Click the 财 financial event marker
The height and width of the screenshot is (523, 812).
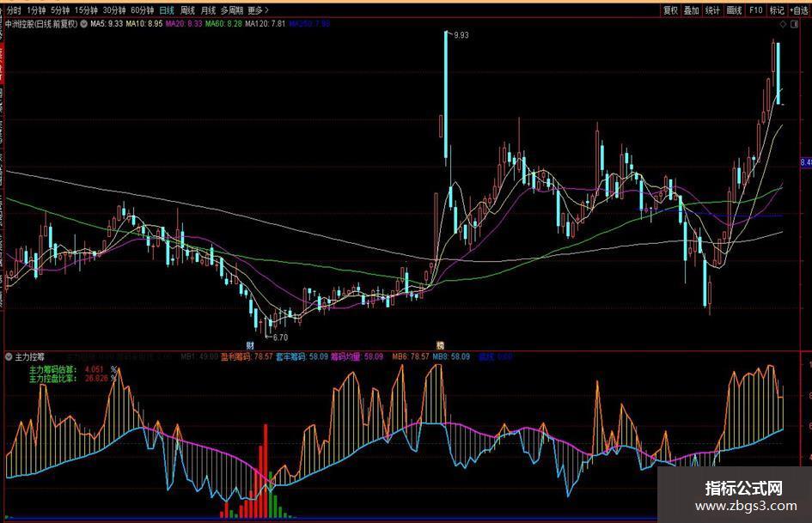coord(250,345)
